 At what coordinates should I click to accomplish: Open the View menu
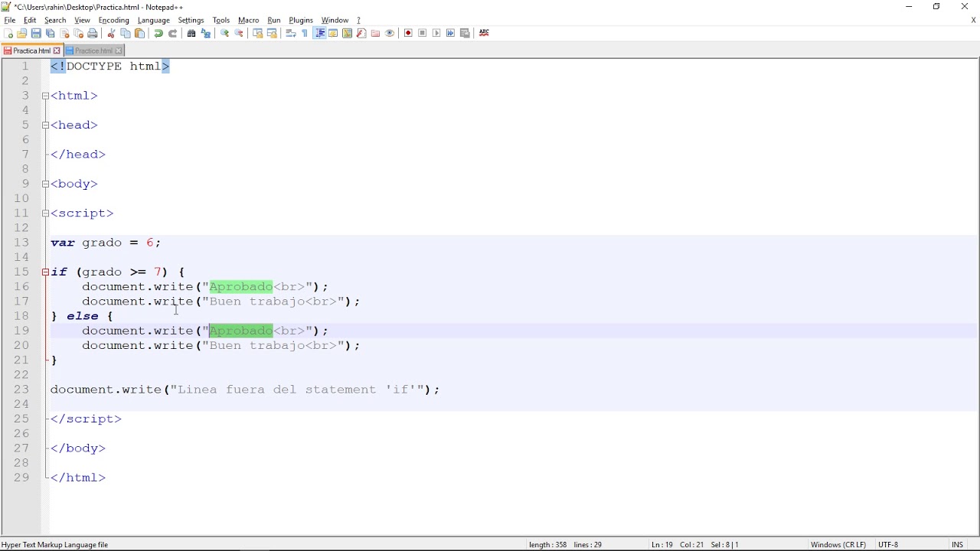[82, 20]
